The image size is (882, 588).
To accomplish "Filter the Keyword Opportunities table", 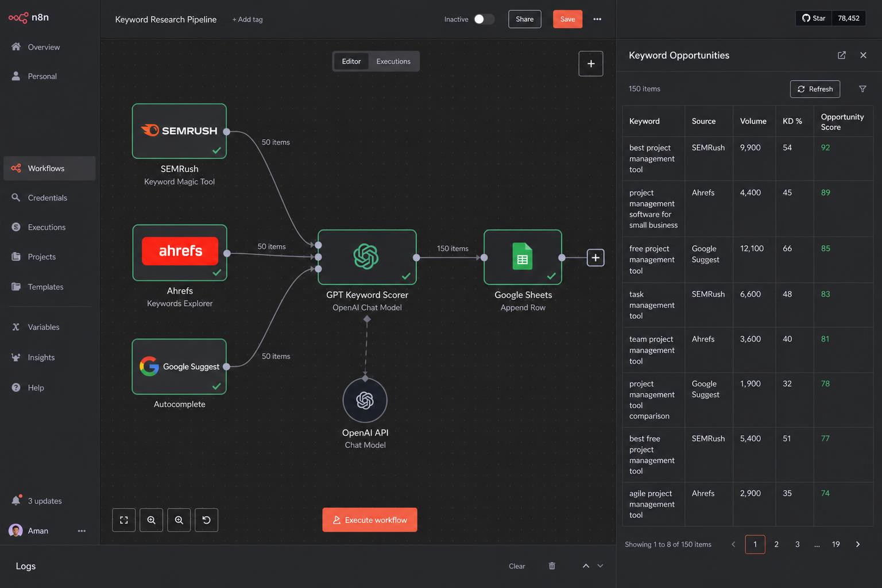I will pos(862,89).
